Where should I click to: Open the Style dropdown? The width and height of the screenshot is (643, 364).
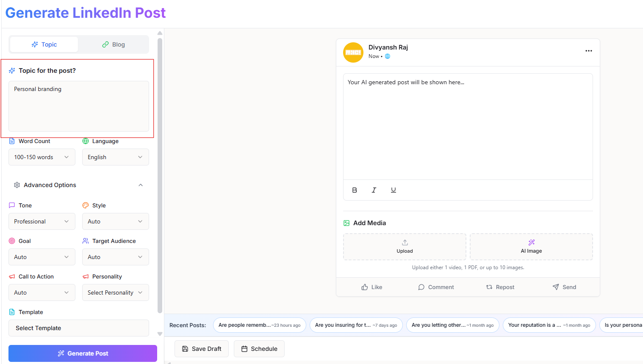click(x=116, y=221)
